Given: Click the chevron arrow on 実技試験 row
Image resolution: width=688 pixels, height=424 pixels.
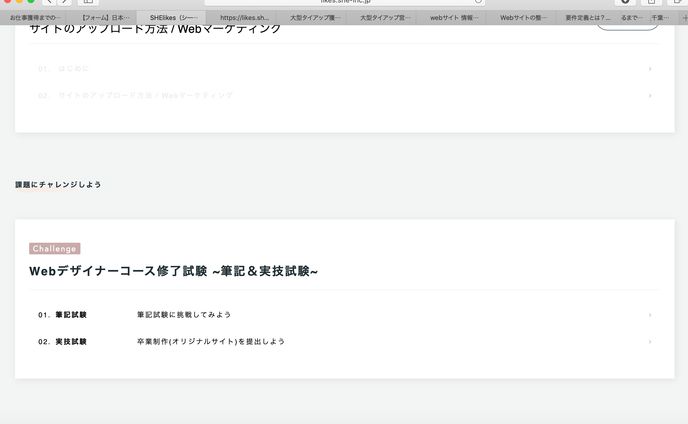Looking at the screenshot, I should coord(650,342).
